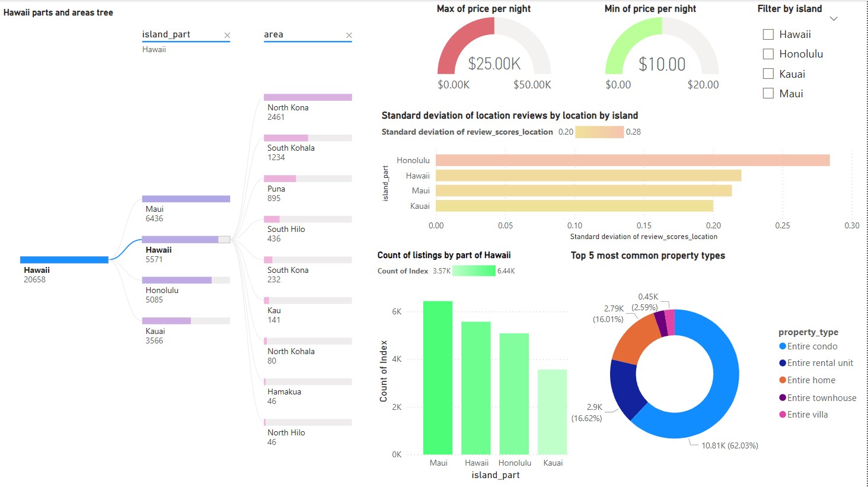The height and width of the screenshot is (487, 868).
Task: Click the Entire home legend marker
Action: point(782,380)
